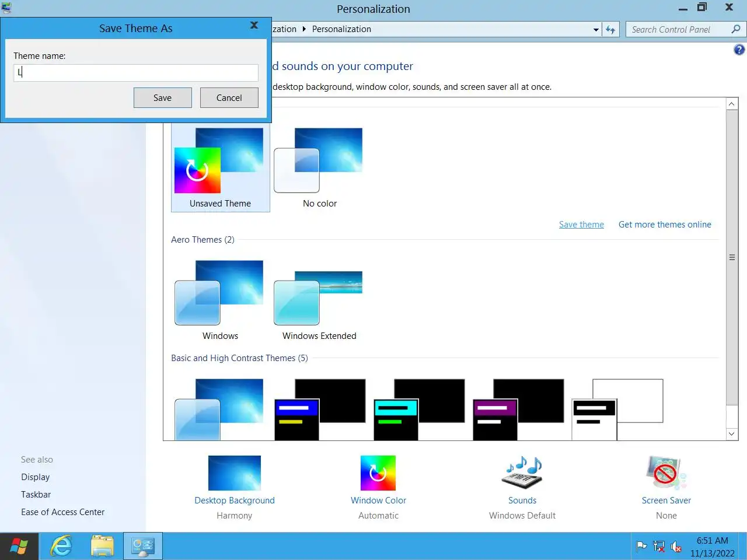Click the refresh arrows icon near address bar
747x560 pixels.
click(610, 29)
